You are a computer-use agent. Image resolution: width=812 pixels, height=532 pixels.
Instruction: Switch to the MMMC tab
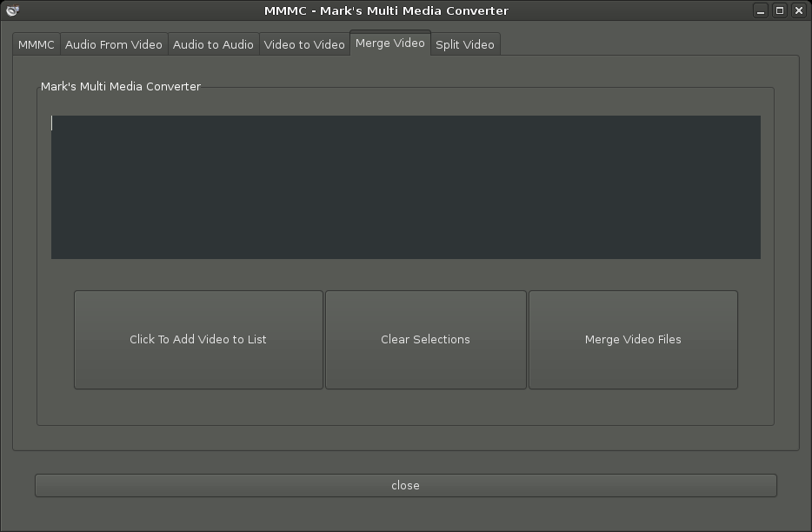pos(37,44)
